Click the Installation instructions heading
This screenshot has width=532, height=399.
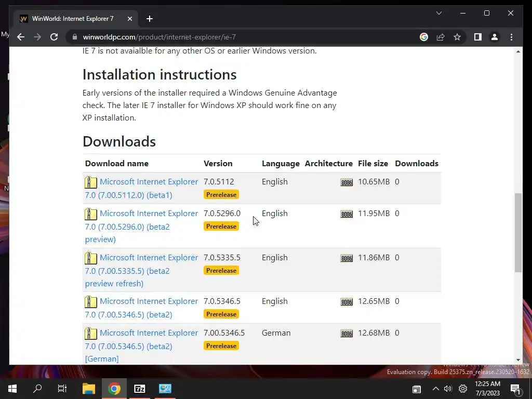pos(159,75)
